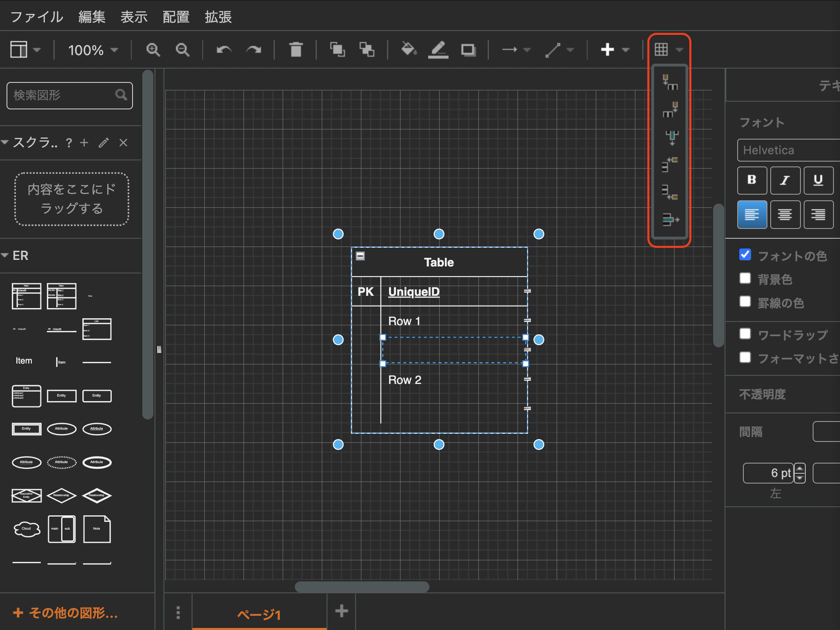840x630 pixels.
Task: Enable the 背景色 checkbox
Action: point(745,278)
